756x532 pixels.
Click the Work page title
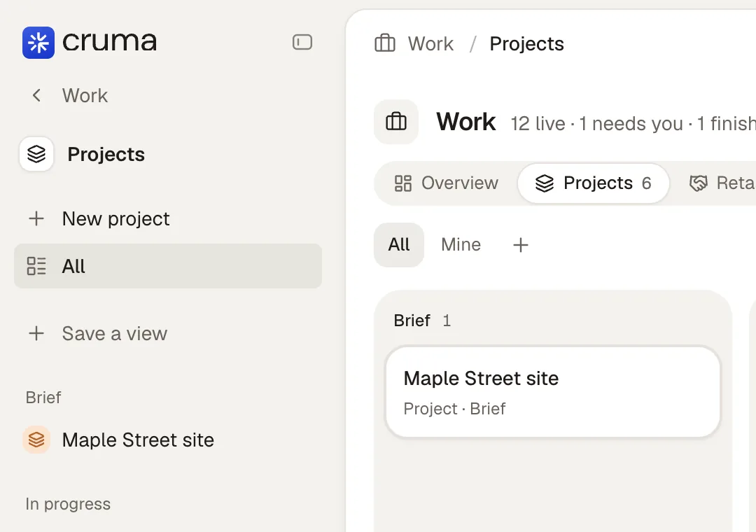[x=465, y=122]
